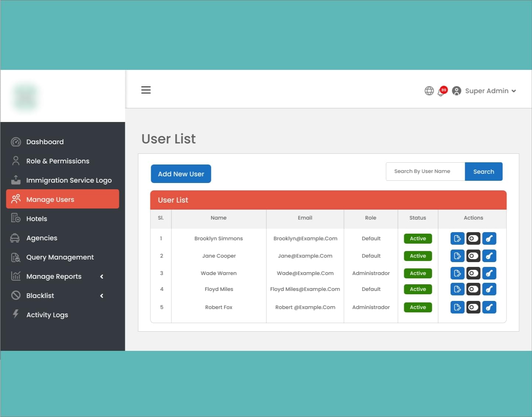
Task: Click the Super Admin avatar icon
Action: (x=457, y=91)
